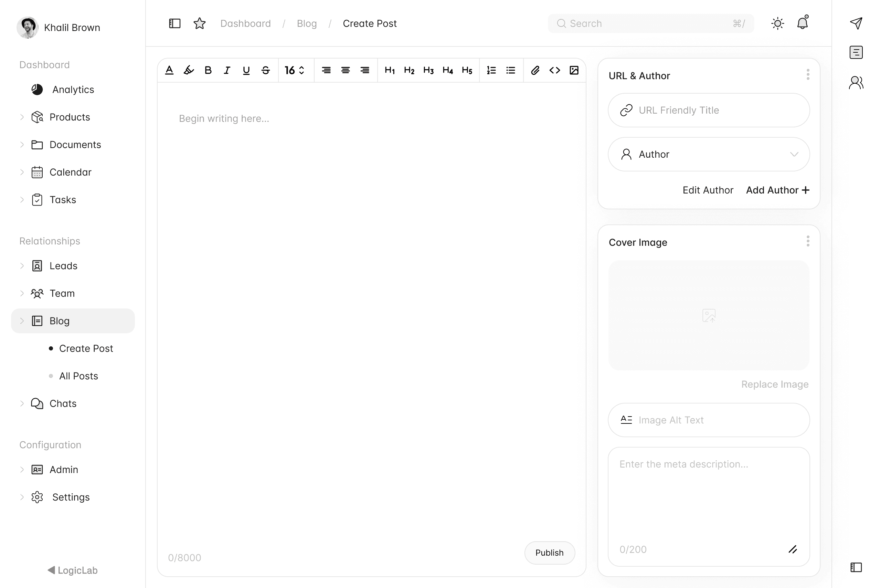The width and height of the screenshot is (881, 588).
Task: Apply italic formatting
Action: tap(227, 70)
